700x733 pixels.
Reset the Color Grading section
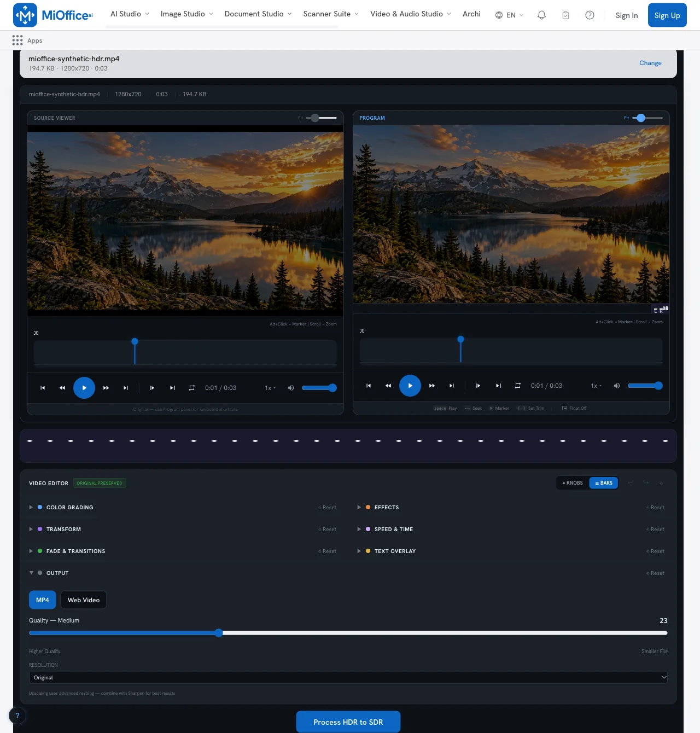pos(327,508)
